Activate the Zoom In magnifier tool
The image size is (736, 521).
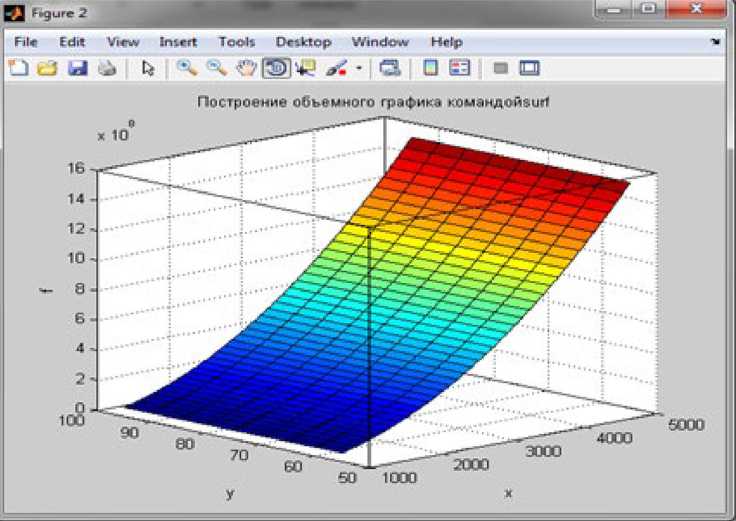point(187,68)
